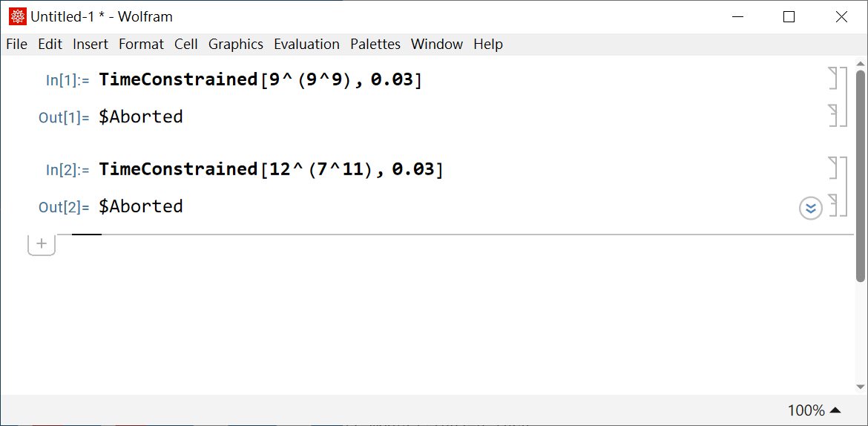This screenshot has width=868, height=426.
Task: Click the suggestions bar double-chevron icon
Action: click(x=811, y=209)
